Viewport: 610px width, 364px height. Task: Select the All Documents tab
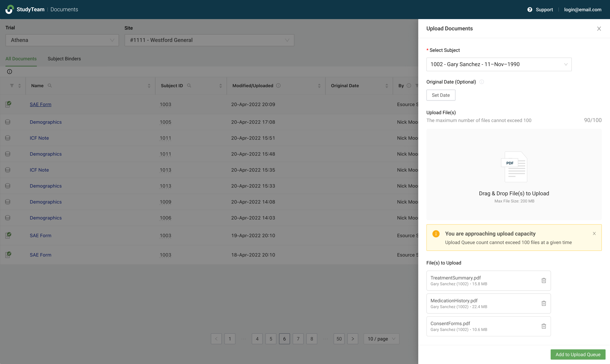point(21,59)
